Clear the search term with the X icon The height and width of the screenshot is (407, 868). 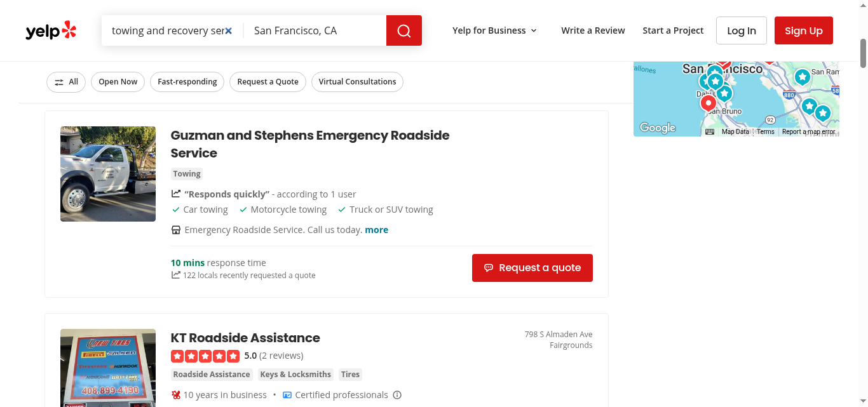229,30
